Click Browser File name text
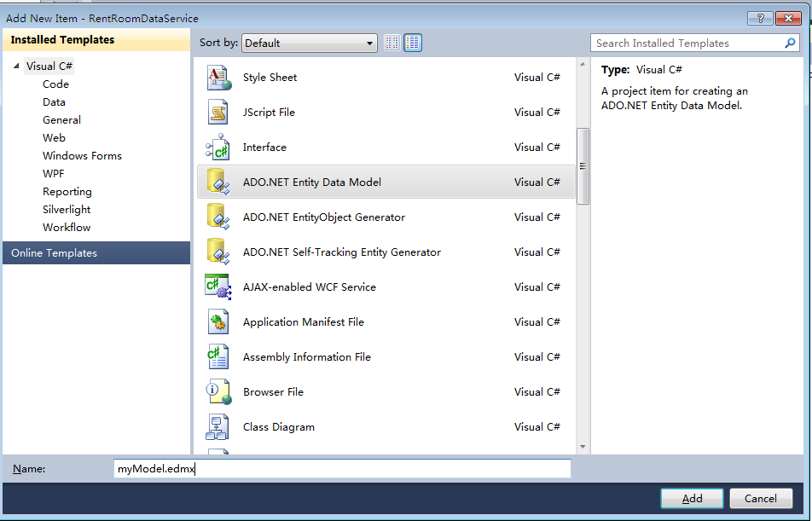 (x=274, y=392)
